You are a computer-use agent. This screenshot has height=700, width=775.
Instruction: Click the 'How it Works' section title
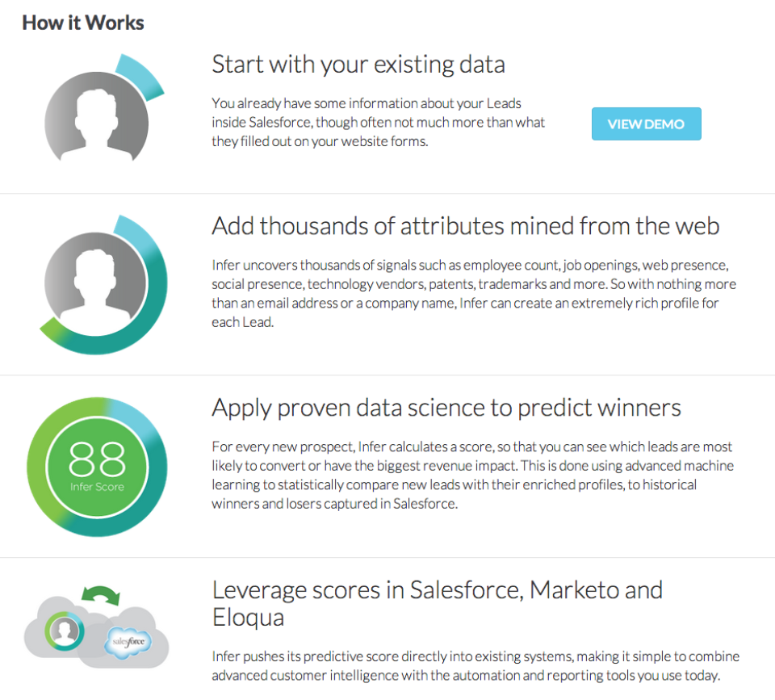point(82,23)
